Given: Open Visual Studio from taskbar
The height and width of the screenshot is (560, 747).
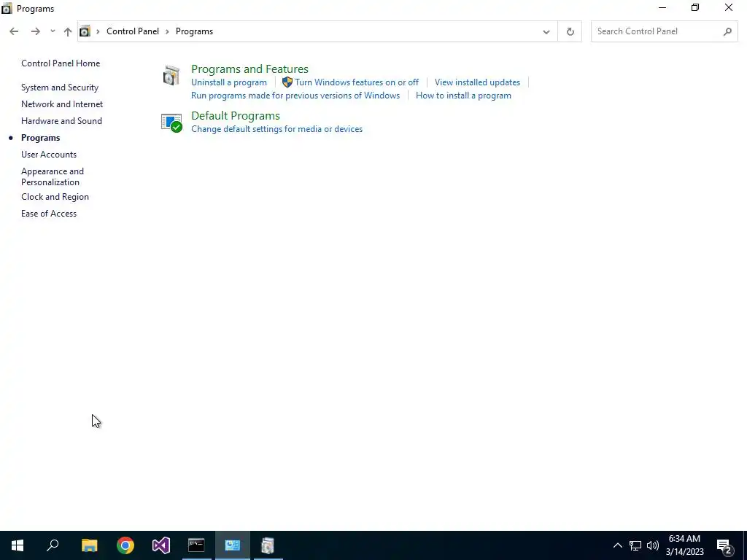Looking at the screenshot, I should [x=161, y=545].
